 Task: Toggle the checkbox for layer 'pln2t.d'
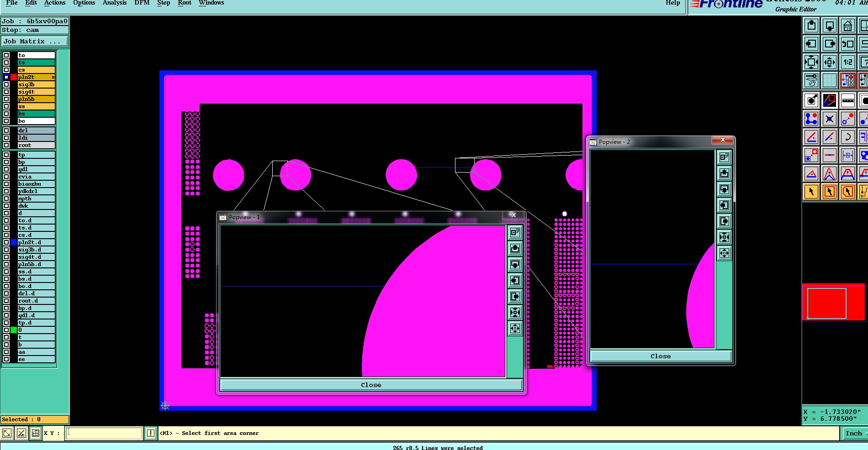[6, 242]
